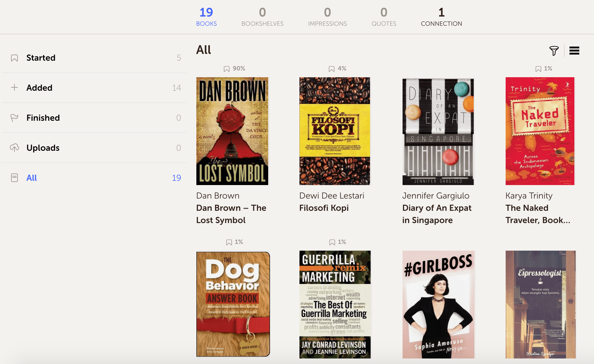Click bookmark icon above Filosofi Kopi
The image size is (594, 364).
[331, 69]
